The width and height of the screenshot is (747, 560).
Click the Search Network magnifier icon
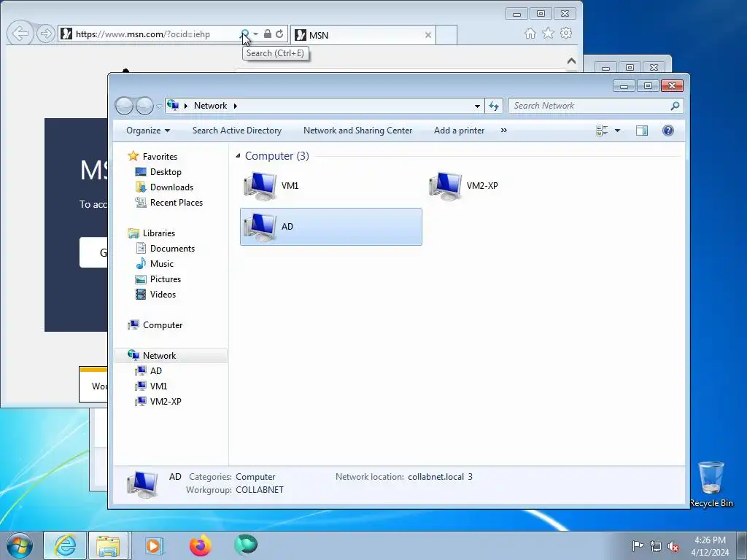click(675, 106)
